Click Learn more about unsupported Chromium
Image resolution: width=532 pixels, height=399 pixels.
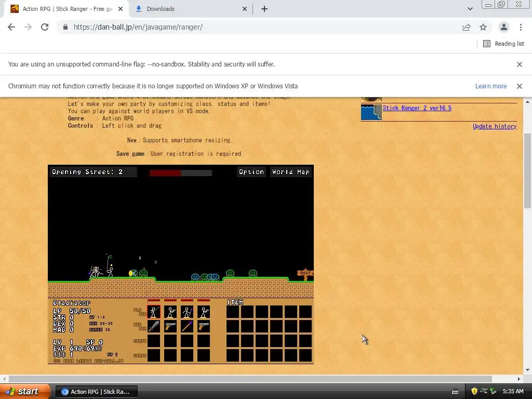click(490, 86)
